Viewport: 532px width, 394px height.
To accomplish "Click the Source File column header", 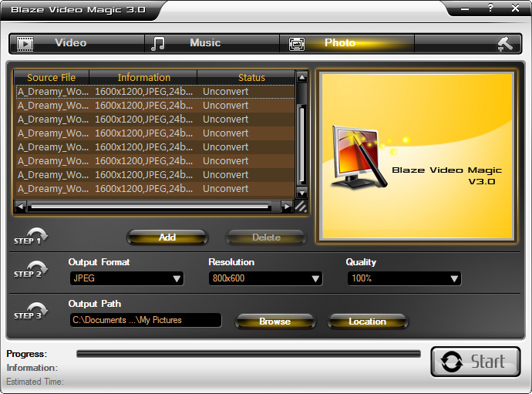I will click(x=52, y=77).
